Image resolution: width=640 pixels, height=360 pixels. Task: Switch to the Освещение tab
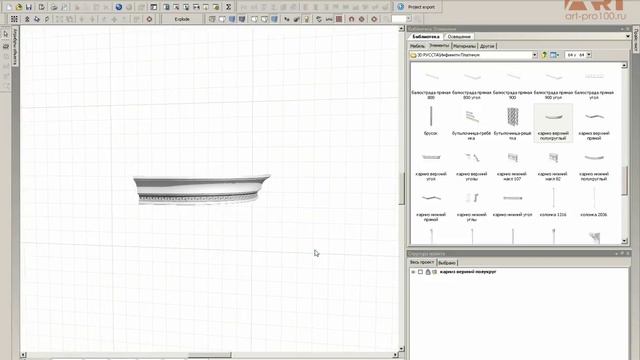pyautogui.click(x=459, y=37)
